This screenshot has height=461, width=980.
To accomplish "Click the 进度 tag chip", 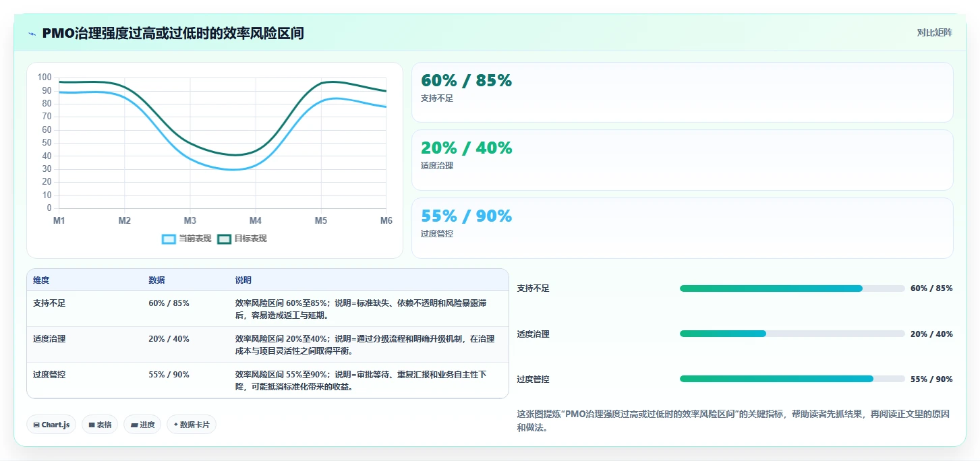I will click(x=142, y=425).
